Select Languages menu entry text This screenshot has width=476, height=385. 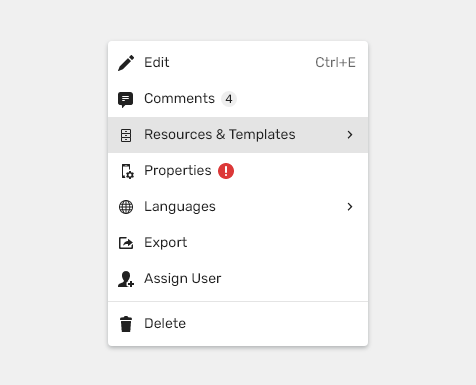point(180,207)
